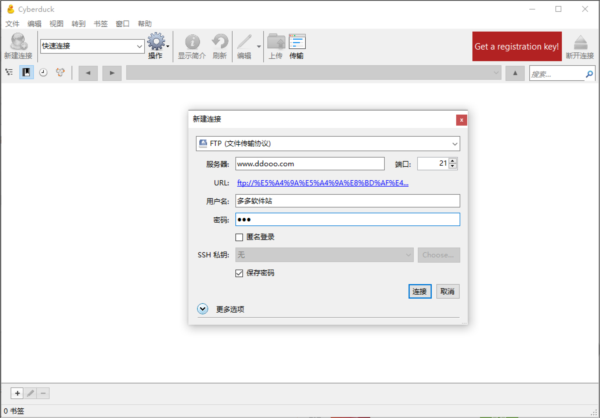
Task: Increase the port number with up arrow
Action: coord(453,161)
